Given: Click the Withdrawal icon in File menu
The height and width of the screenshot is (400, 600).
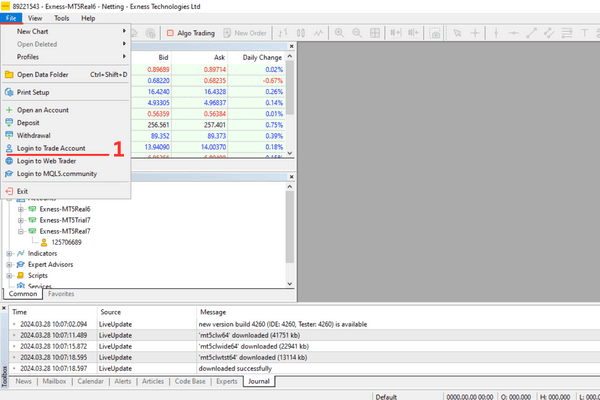Looking at the screenshot, I should 9,135.
